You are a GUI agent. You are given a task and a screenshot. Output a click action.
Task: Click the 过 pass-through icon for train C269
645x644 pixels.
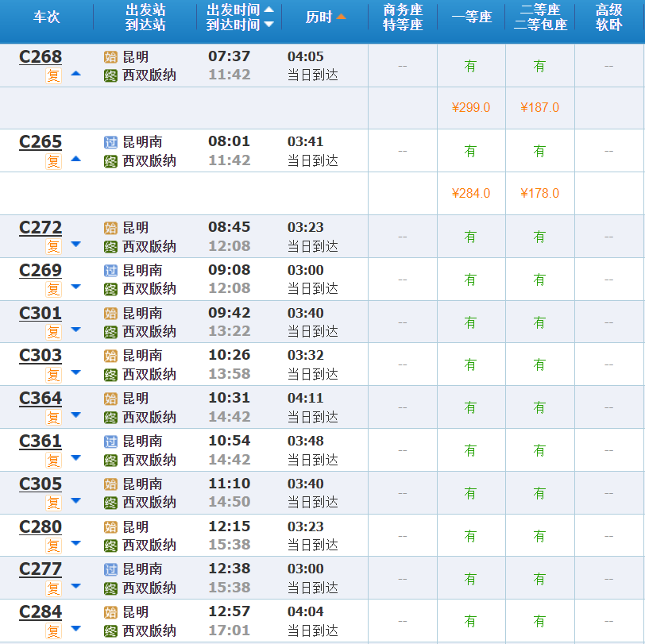110,271
